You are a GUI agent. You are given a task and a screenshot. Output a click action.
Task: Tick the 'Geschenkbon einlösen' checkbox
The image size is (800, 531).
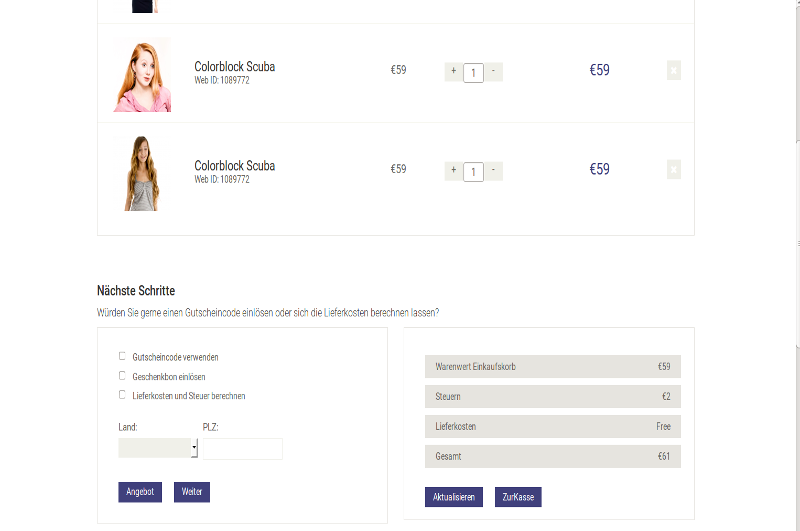[x=122, y=376]
